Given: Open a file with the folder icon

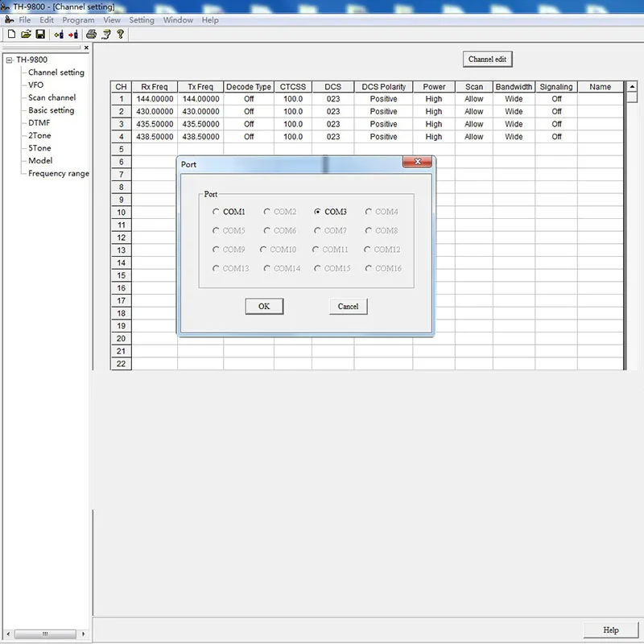Looking at the screenshot, I should [26, 34].
